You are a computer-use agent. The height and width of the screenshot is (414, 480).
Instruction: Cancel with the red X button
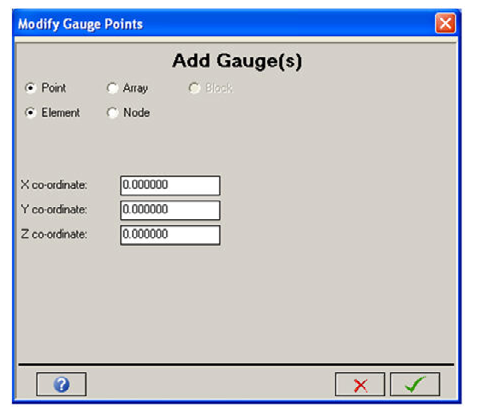[360, 384]
